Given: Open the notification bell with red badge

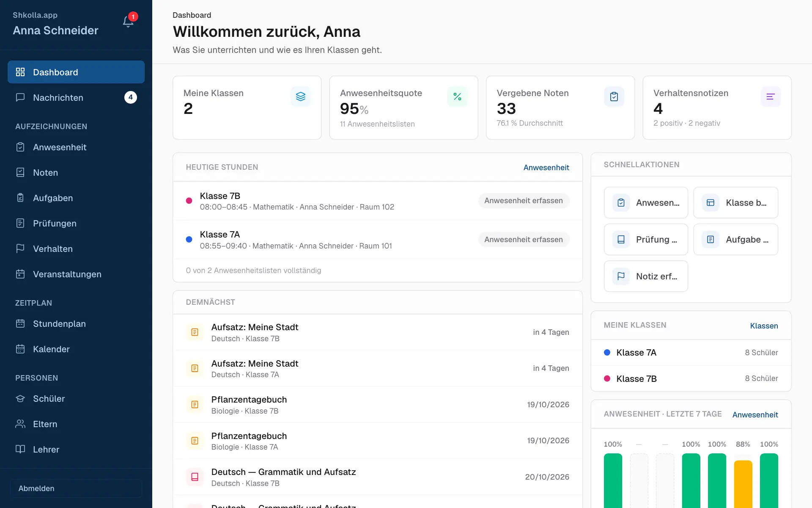Looking at the screenshot, I should click(128, 21).
